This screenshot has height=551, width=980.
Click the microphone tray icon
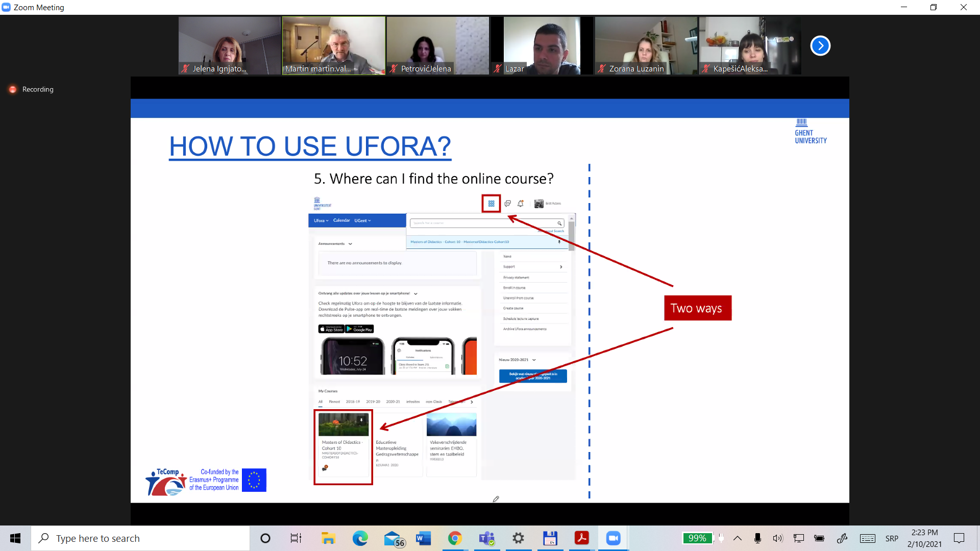point(757,538)
